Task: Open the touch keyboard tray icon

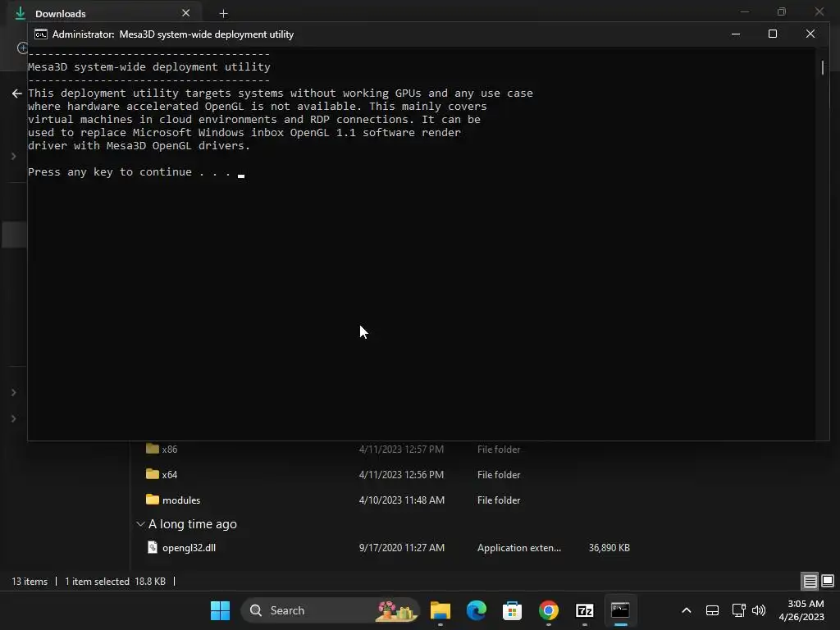Action: click(712, 610)
